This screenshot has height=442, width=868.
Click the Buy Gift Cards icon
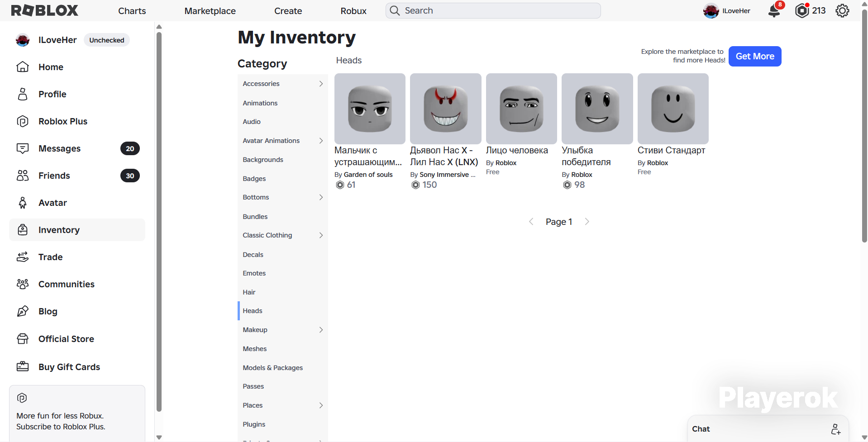(23, 367)
